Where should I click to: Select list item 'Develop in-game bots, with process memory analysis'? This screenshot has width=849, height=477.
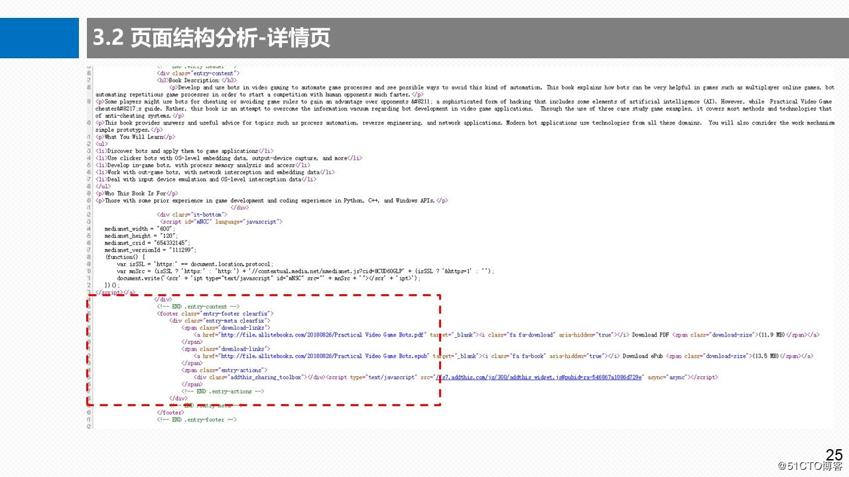(203, 165)
